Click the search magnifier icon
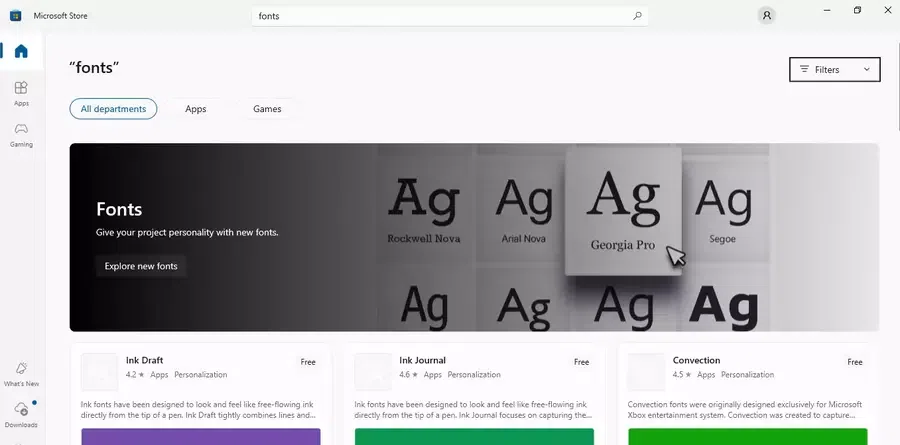 point(637,16)
